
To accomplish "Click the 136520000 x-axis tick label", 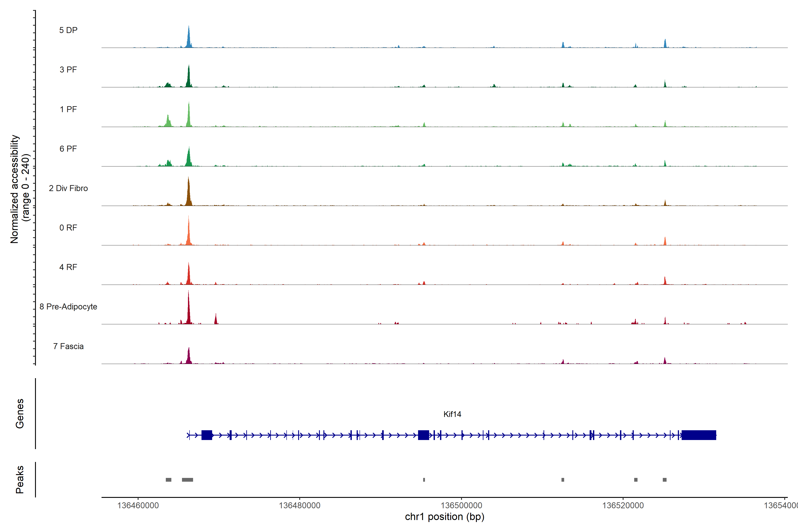I will tap(623, 506).
